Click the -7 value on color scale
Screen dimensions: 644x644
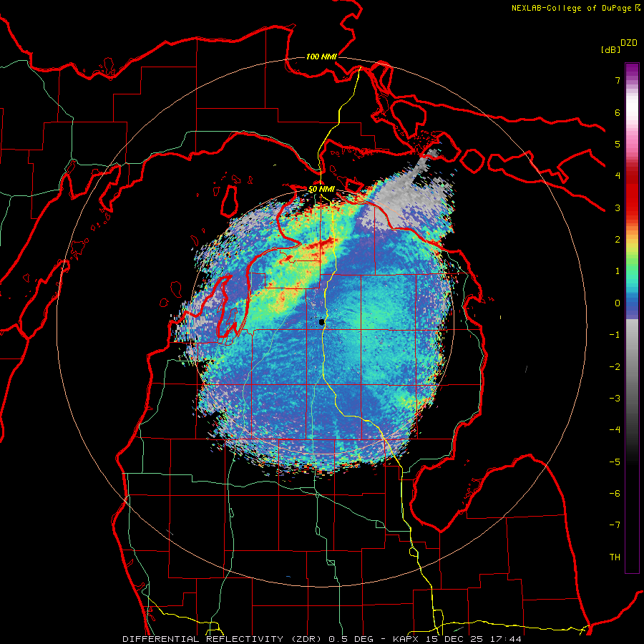[615, 525]
